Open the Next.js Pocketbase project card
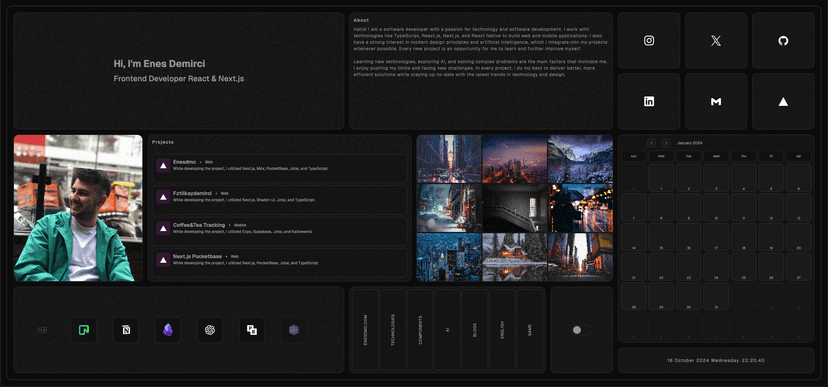828x387 pixels. coord(280,262)
